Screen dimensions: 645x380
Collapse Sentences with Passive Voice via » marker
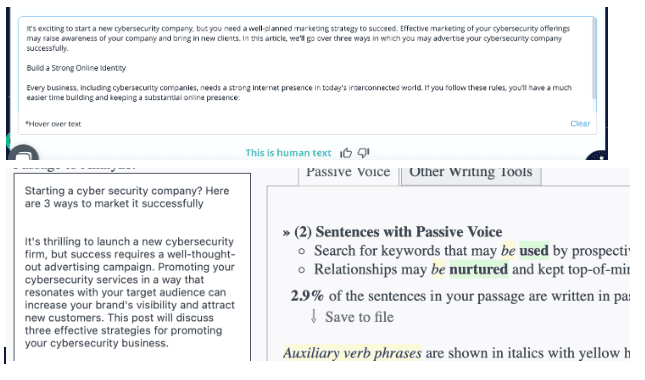[286, 233]
